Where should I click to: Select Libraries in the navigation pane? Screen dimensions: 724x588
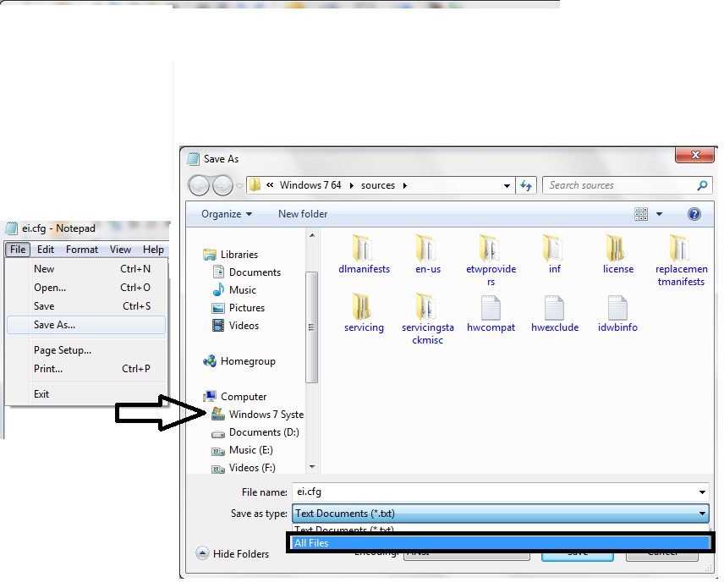click(230, 255)
